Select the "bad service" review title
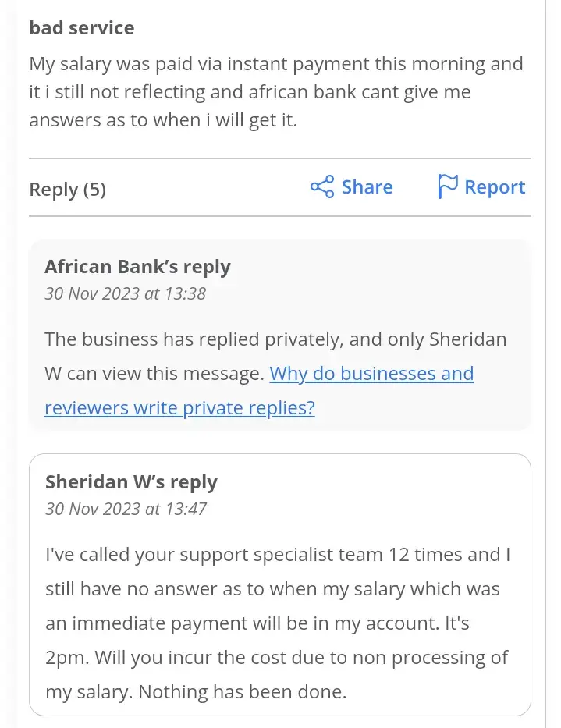The height and width of the screenshot is (728, 561). [x=82, y=28]
